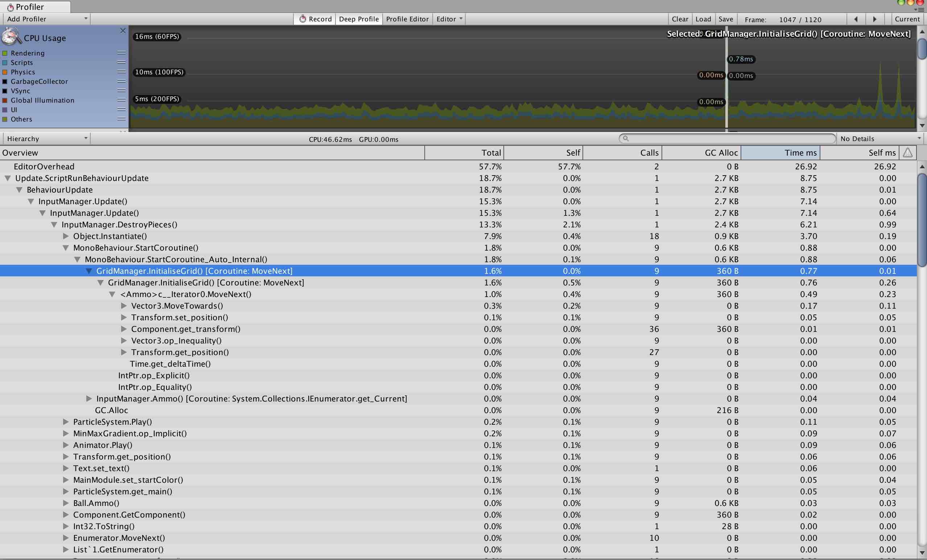Select the IntPtr.op_Equality() row
927x560 pixels.
pyautogui.click(x=458, y=387)
